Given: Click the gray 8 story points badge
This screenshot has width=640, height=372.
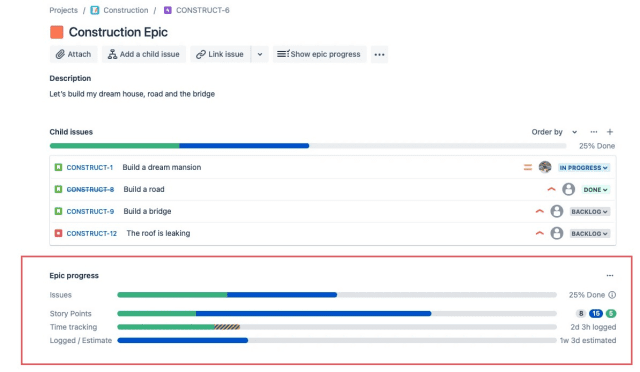Looking at the screenshot, I should [x=581, y=314].
